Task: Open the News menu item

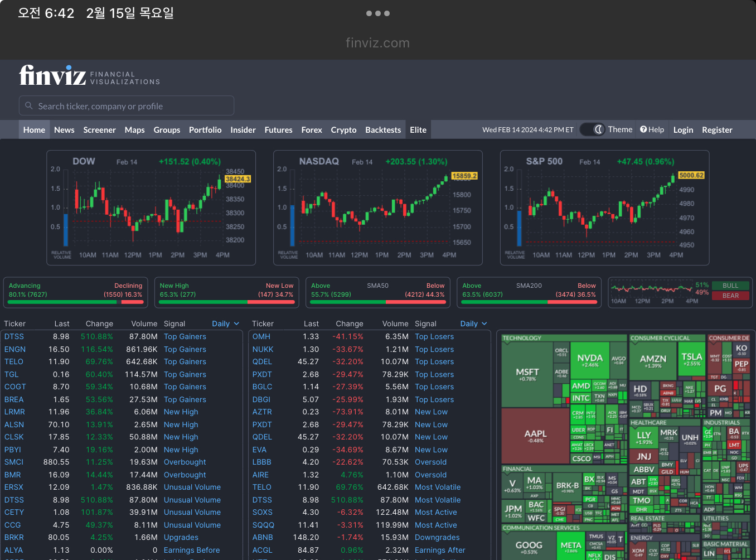Action: click(64, 129)
